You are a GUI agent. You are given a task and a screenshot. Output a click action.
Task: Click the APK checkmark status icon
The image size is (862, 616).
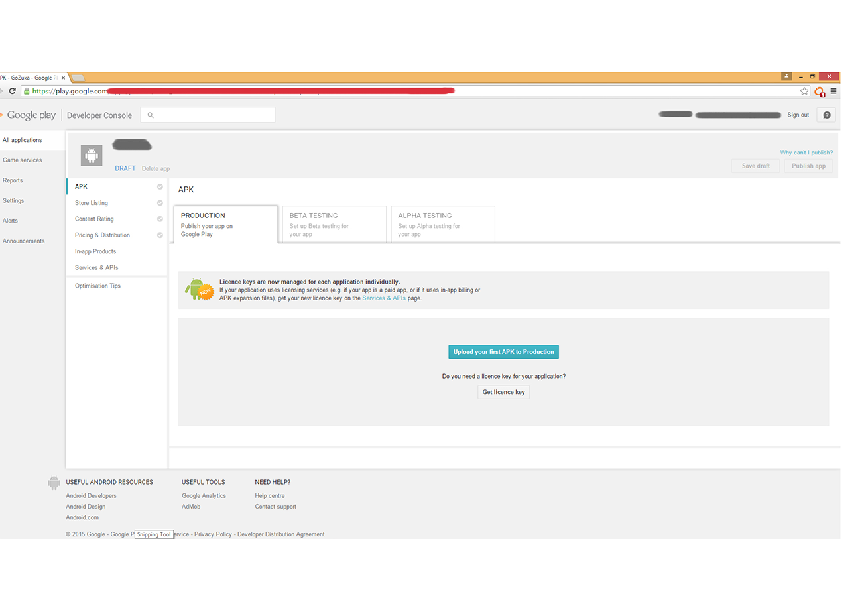coord(160,187)
